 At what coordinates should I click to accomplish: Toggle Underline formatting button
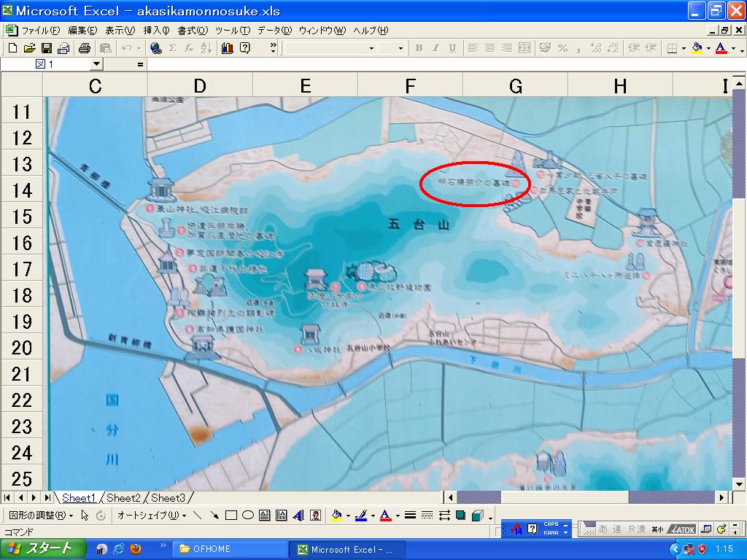tap(452, 48)
